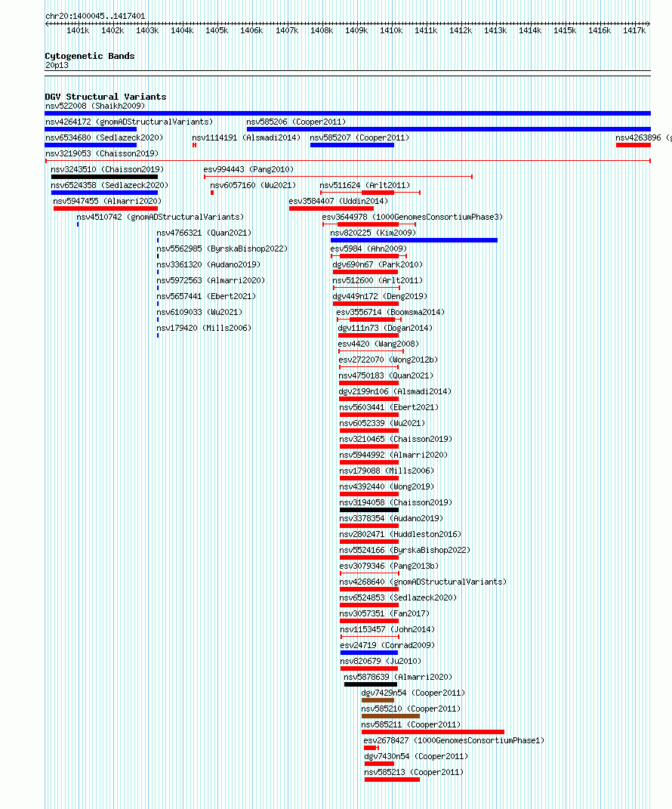672x809 pixels.
Task: Click nsv179420 (Mills2006) label
Action: pos(204,328)
